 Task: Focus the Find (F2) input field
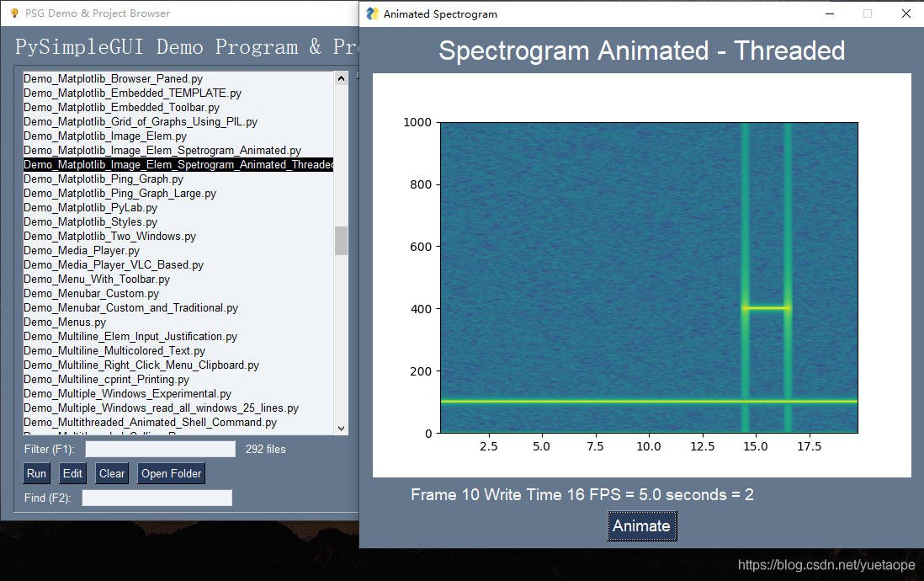point(157,498)
